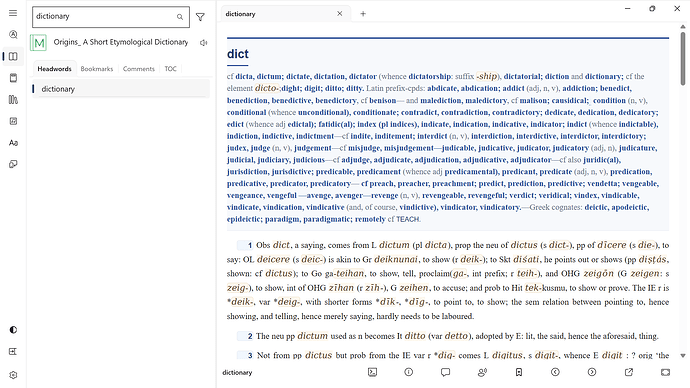690x388 pixels.
Task: Follow the 'TEACH' cross-reference link
Action: point(407,219)
